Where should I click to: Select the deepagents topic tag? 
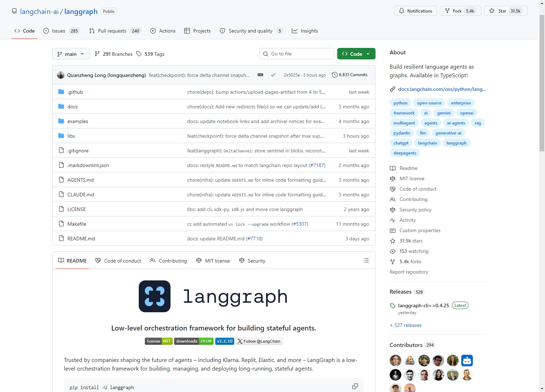tap(405, 153)
